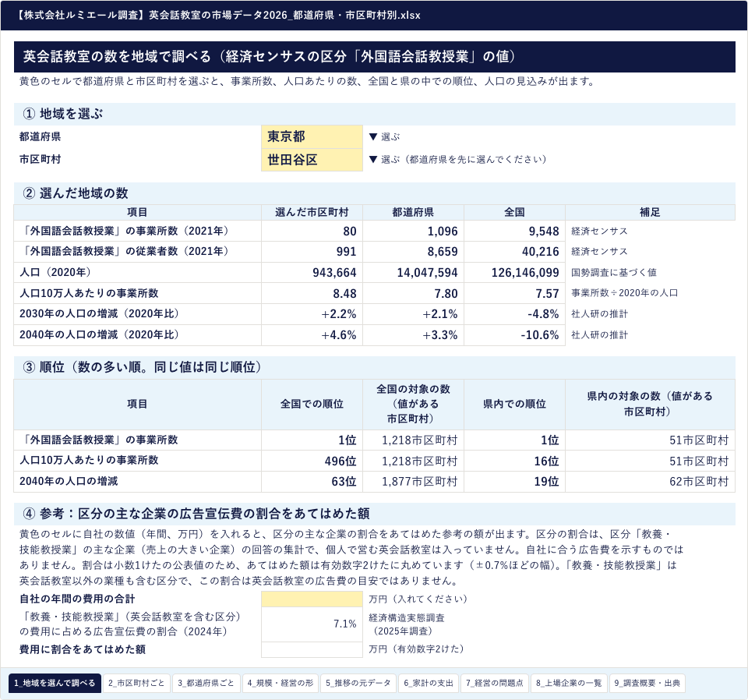748x700 pixels.
Task: Click the 国勢調査に基づく値 note cell
Action: (650, 273)
